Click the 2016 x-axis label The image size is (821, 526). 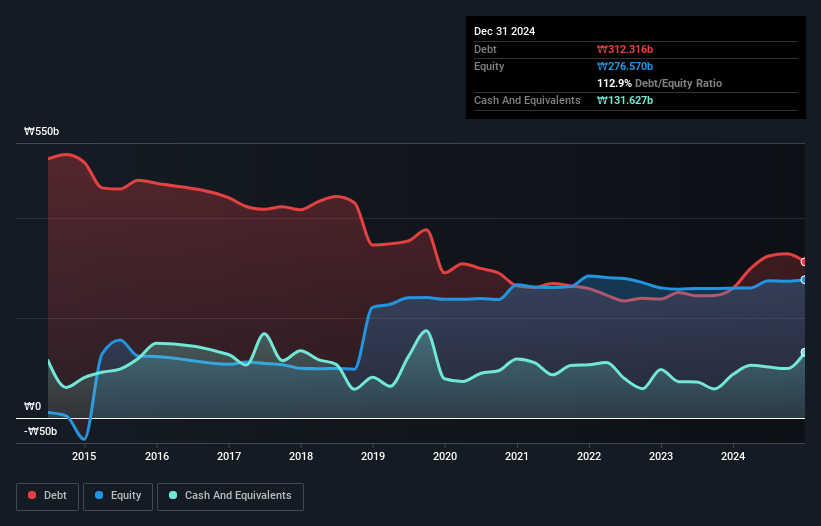point(157,456)
